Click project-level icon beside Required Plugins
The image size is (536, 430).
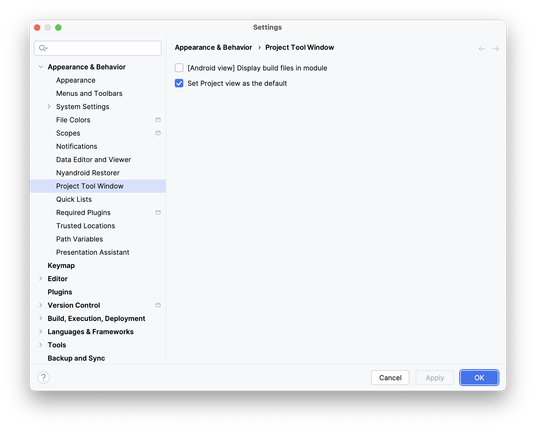158,212
